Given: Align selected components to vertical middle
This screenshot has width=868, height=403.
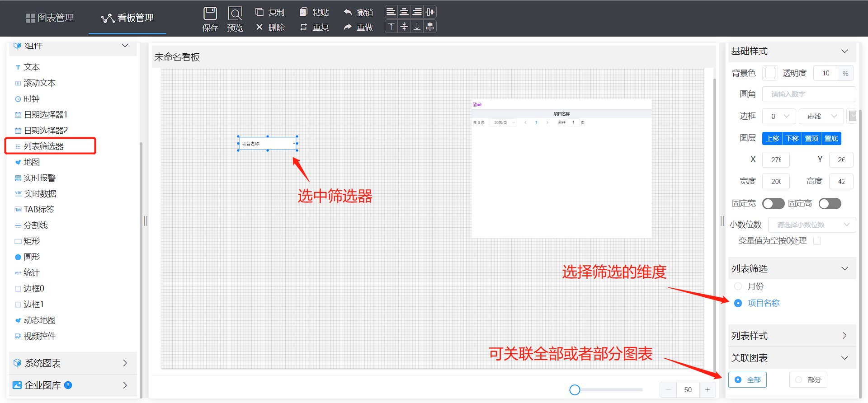Looking at the screenshot, I should (x=404, y=27).
